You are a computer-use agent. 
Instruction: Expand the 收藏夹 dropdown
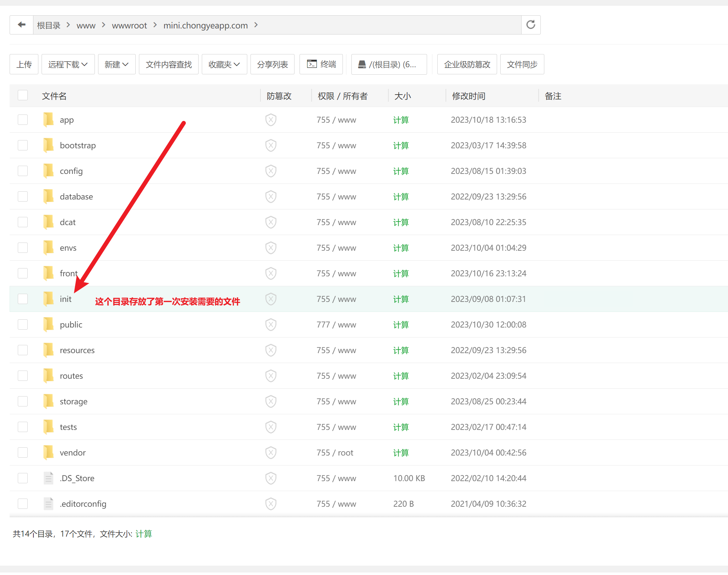point(224,64)
